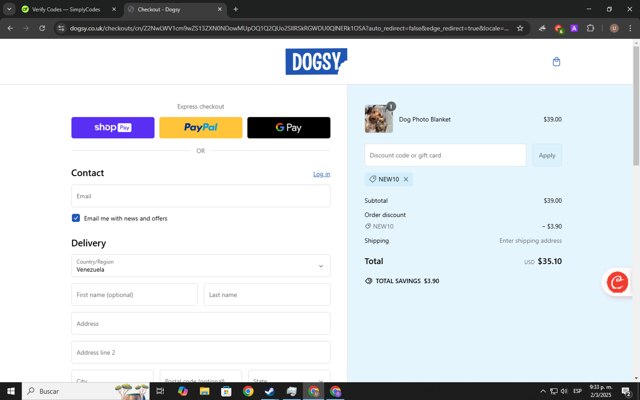Uncheck Email me with news and offers
640x400 pixels.
(76, 218)
